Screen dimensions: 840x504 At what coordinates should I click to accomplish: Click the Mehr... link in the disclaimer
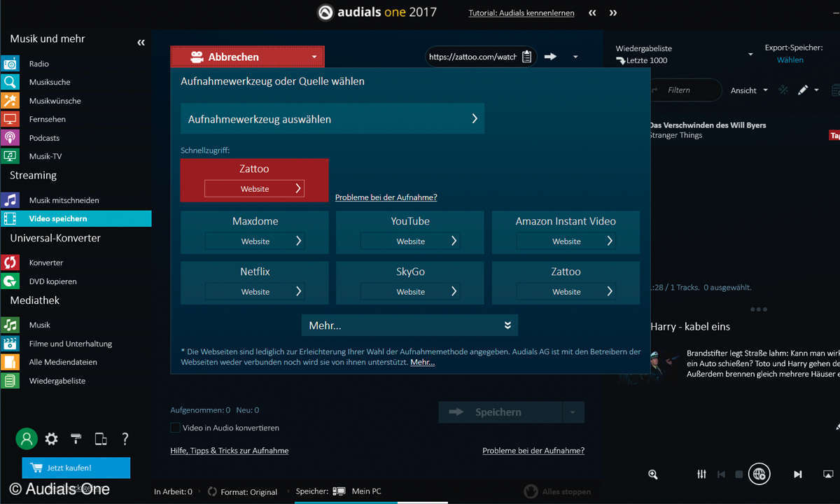(422, 363)
